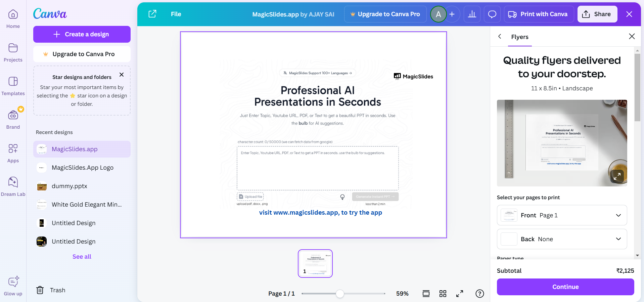Click the See all link

click(82, 257)
